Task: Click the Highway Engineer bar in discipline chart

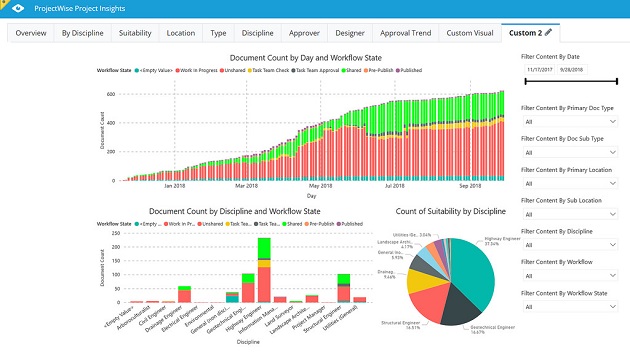Action: 264,270
